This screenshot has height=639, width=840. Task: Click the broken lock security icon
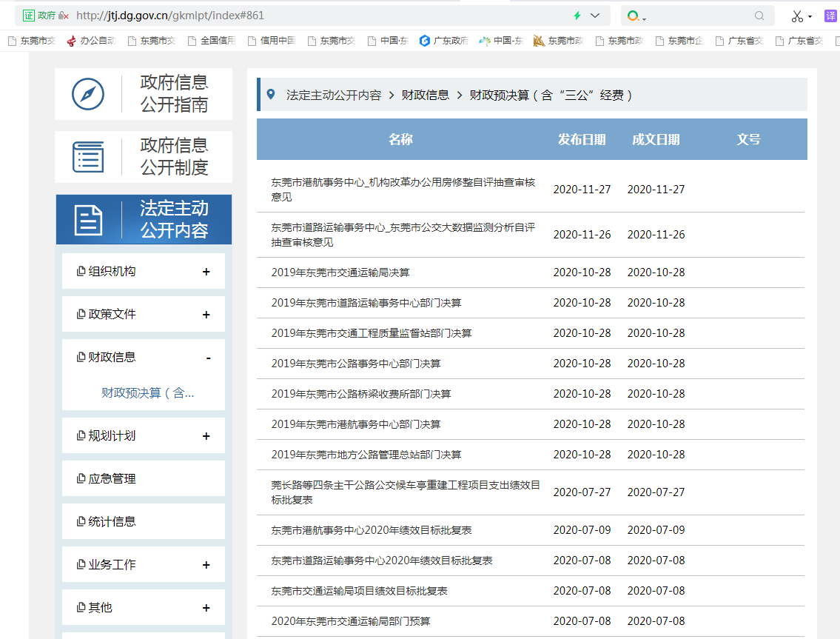64,16
